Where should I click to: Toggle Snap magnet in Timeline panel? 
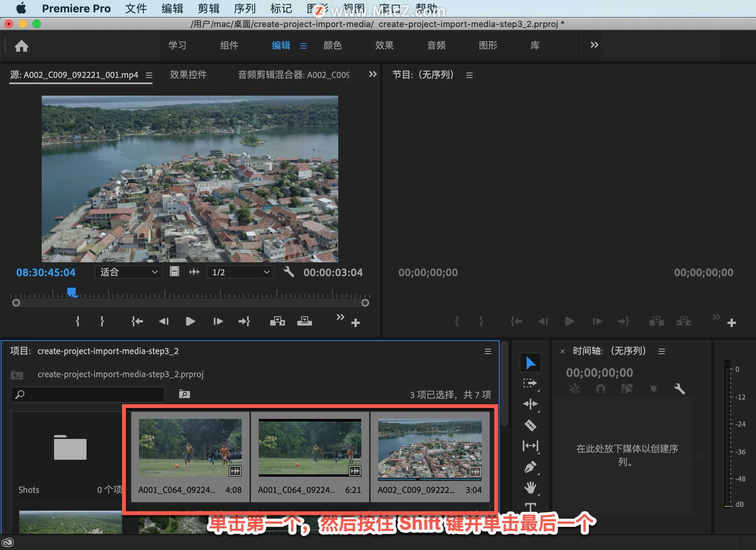(x=600, y=389)
